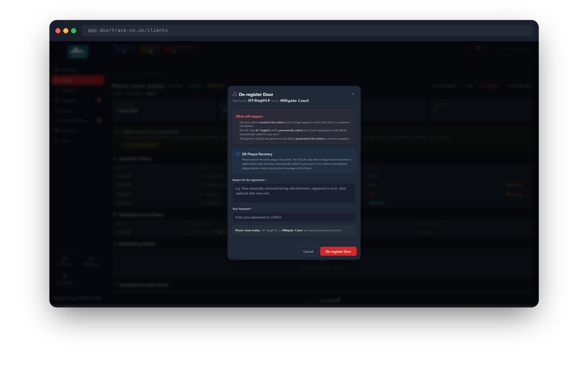
Task: Click the 'DT-Reg014' code in dialog subtitle
Action: click(x=259, y=101)
